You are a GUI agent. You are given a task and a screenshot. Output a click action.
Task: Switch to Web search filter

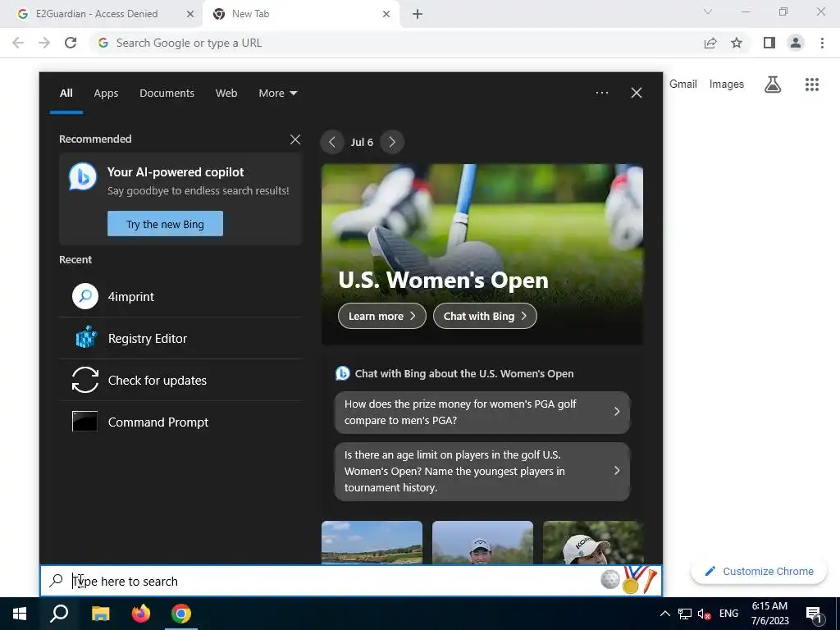[226, 94]
